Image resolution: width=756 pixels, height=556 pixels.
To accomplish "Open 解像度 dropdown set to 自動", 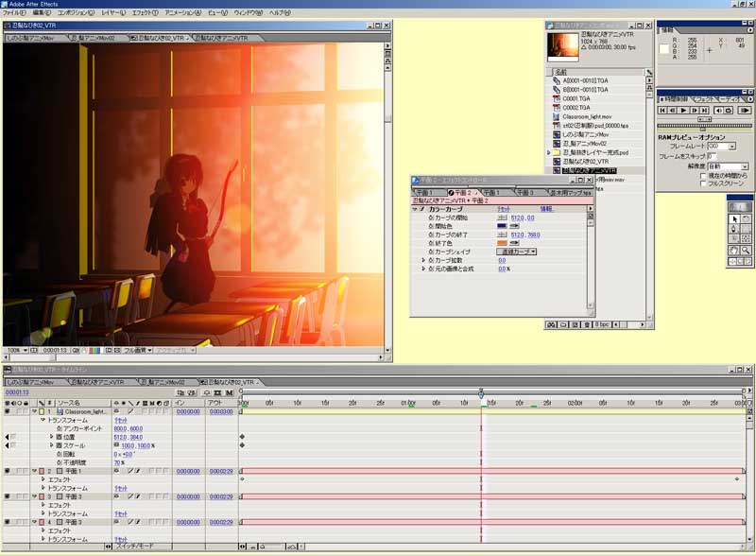I will (745, 166).
